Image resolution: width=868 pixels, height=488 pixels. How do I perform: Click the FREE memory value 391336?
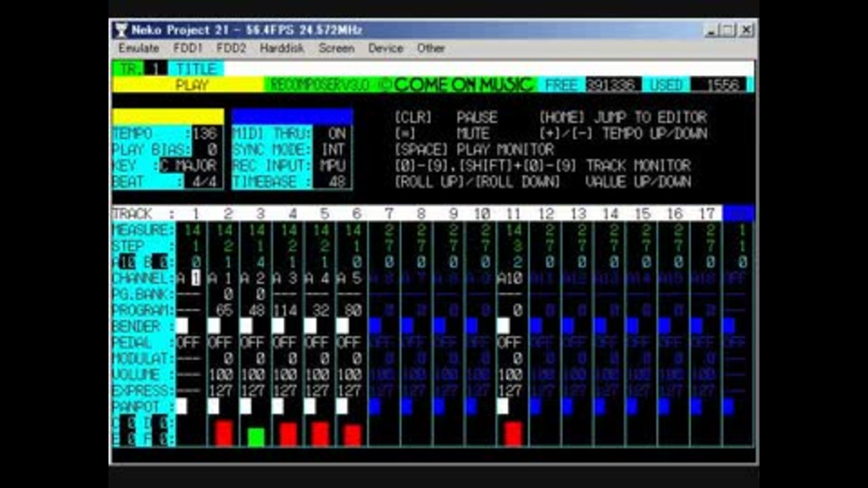[613, 85]
